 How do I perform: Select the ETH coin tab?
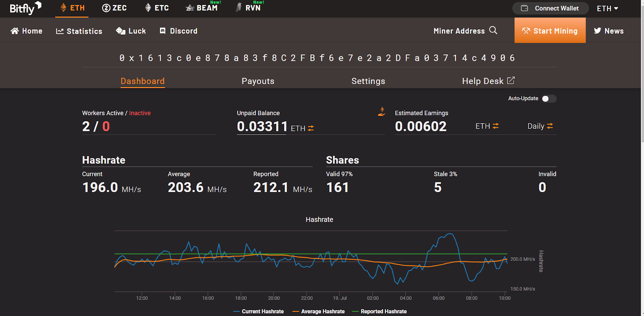pyautogui.click(x=72, y=8)
